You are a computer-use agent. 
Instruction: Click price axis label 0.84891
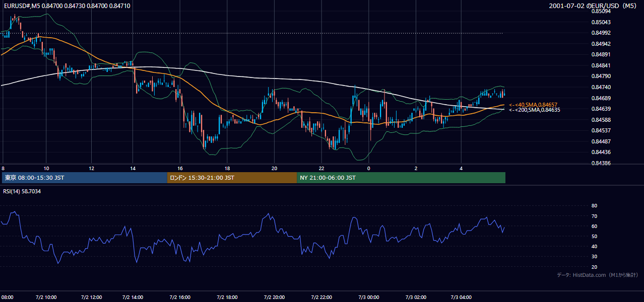(x=601, y=54)
